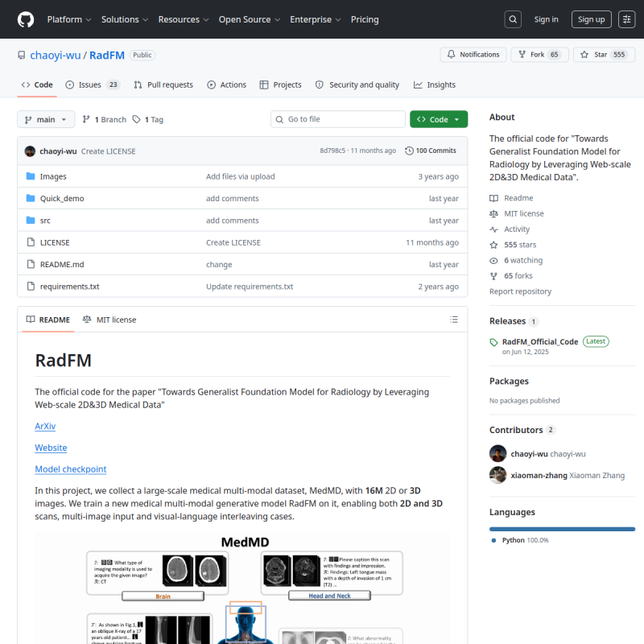Switch to the Projects tab
Image resolution: width=644 pixels, height=644 pixels.
point(280,85)
